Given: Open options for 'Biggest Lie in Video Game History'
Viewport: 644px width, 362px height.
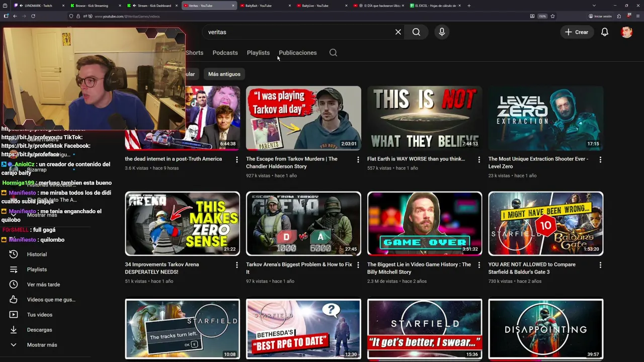Looking at the screenshot, I should click(479, 265).
